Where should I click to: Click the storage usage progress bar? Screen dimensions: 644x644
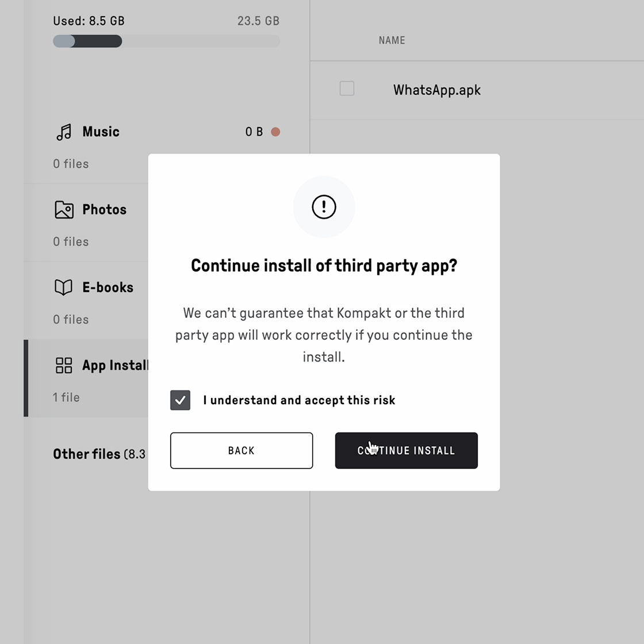click(166, 41)
